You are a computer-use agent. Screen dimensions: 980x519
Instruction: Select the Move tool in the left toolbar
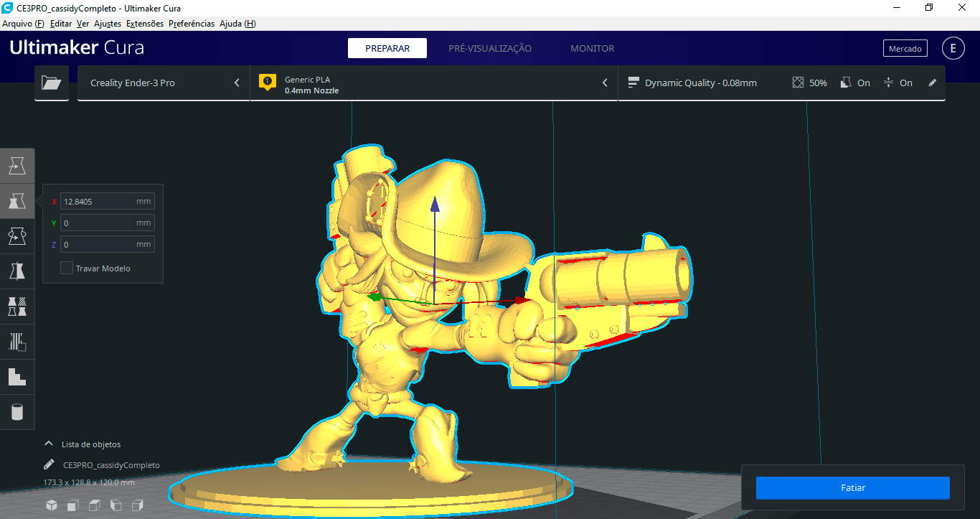[x=17, y=167]
